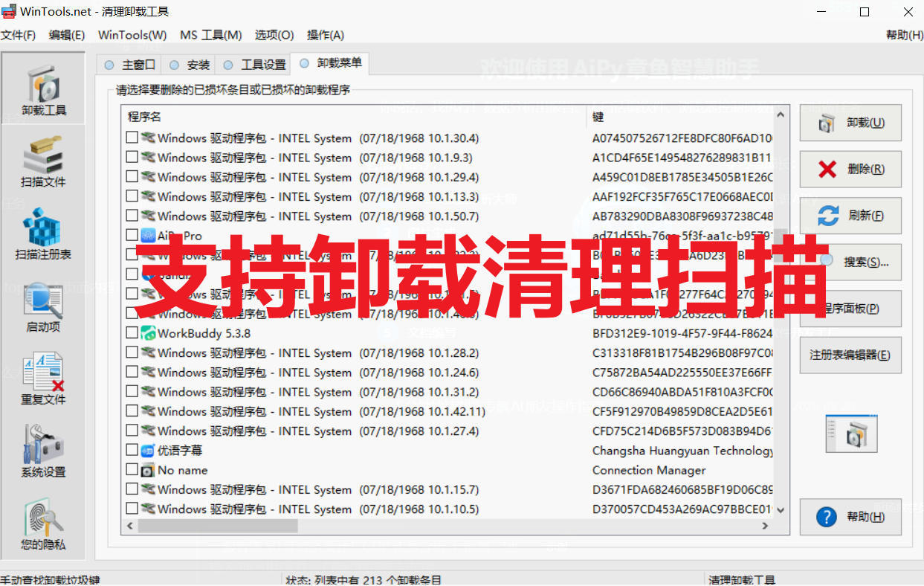Click the WorkBuddy 5.3.8 program icon
924x586 pixels.
tap(148, 333)
